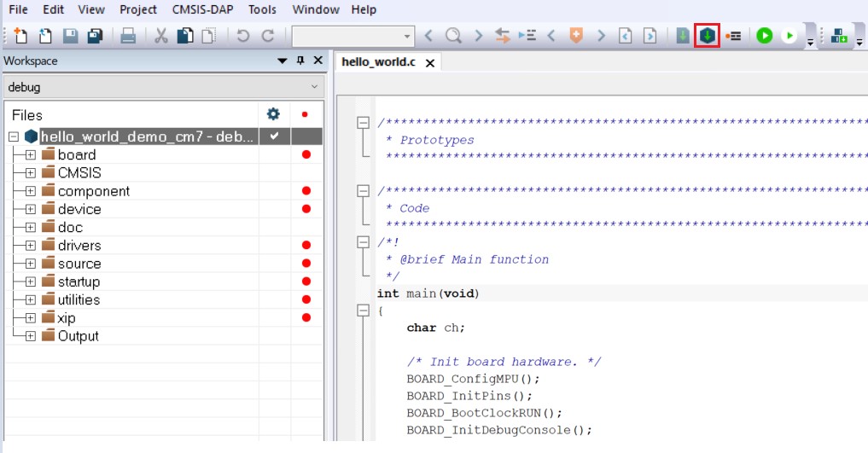Viewport: 868px width, 453px height.
Task: Click the Print toolbar icon
Action: click(128, 36)
